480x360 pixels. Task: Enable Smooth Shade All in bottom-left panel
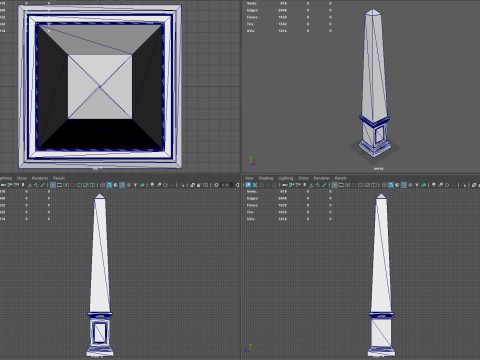(x=109, y=185)
